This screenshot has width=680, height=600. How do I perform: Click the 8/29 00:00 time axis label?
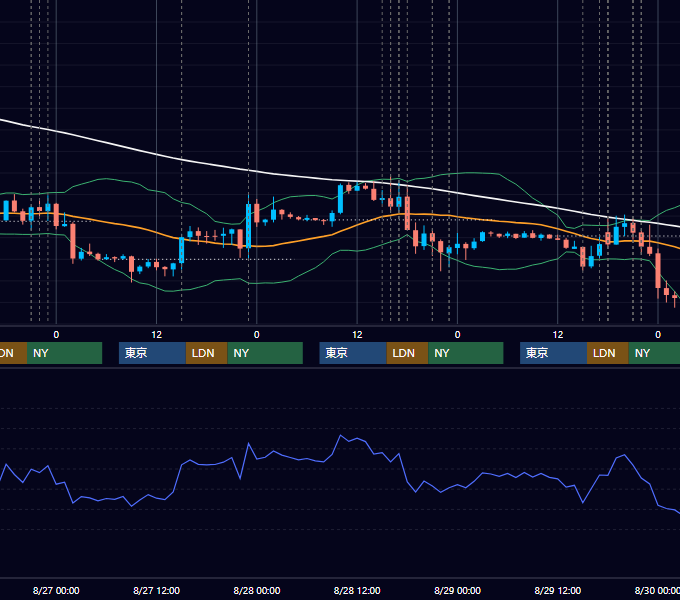(458, 590)
